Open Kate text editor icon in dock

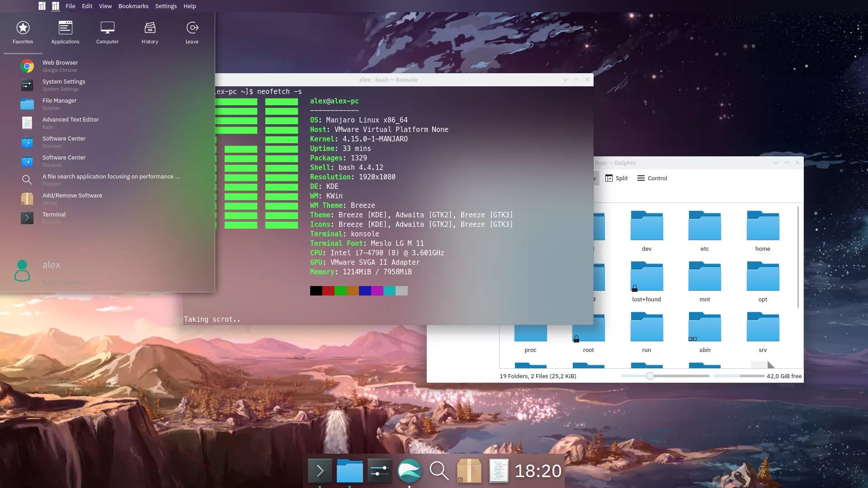pos(499,471)
